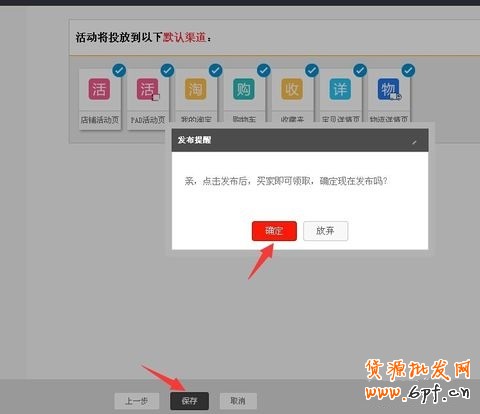This screenshot has width=480, height=414.
Task: Toggle the checkmark above 淘 channel card
Action: tap(216, 70)
